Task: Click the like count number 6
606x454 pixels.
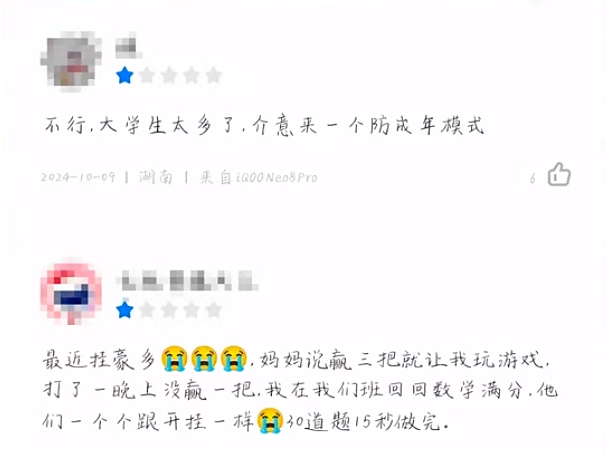Action: 533,178
